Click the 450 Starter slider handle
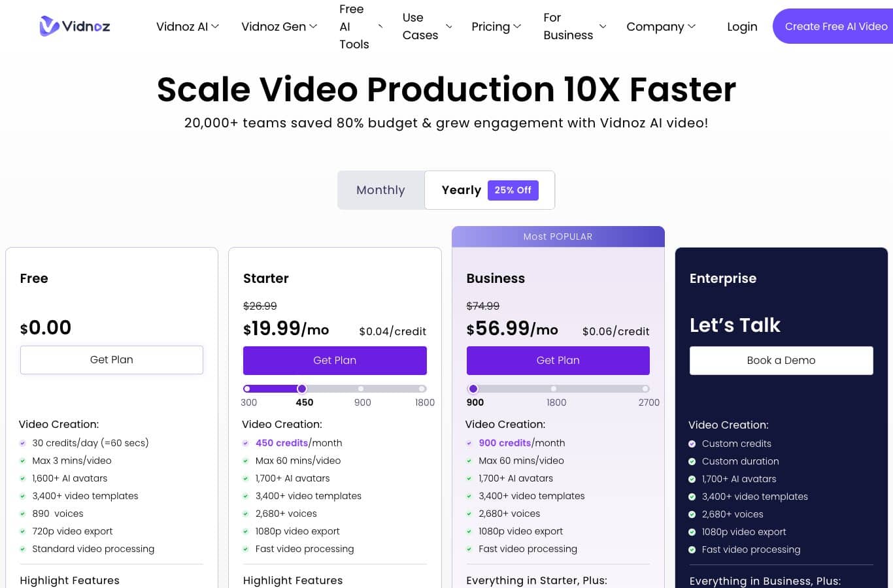Image resolution: width=893 pixels, height=588 pixels. [x=302, y=389]
